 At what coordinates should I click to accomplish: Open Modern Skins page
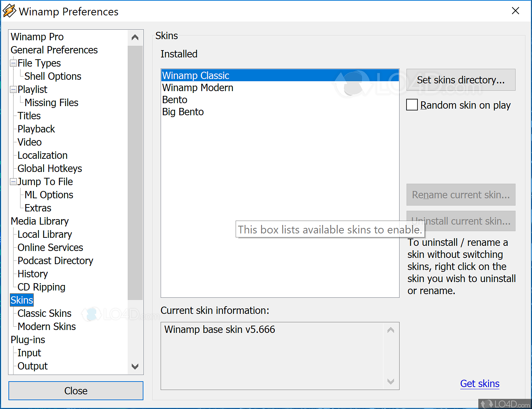pyautogui.click(x=46, y=327)
